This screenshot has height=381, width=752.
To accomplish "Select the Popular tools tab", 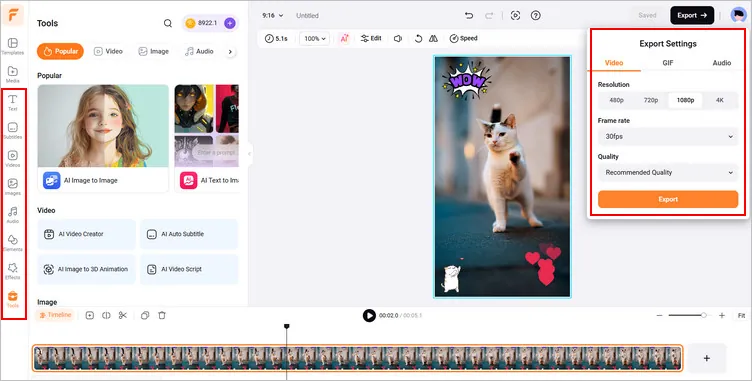I will tap(60, 51).
